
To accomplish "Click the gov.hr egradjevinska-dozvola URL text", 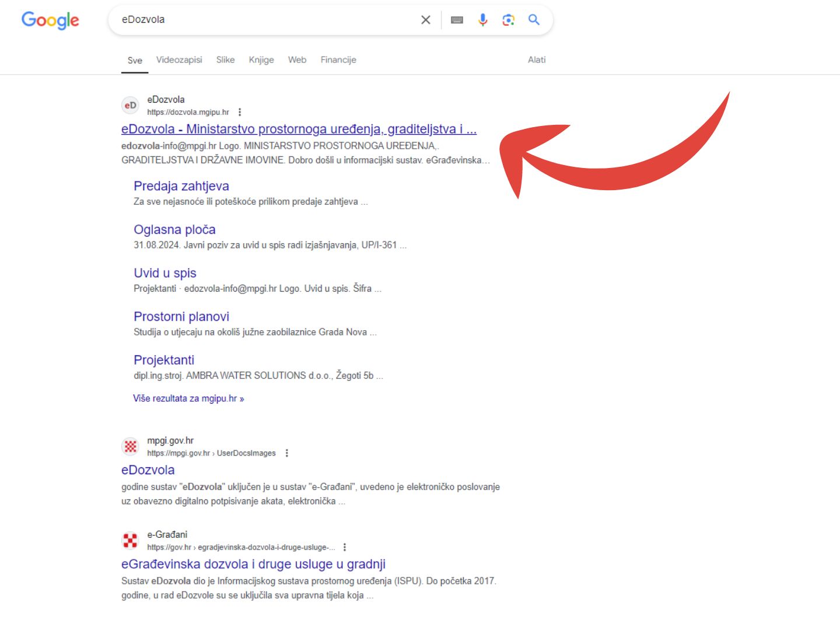I will 241,547.
